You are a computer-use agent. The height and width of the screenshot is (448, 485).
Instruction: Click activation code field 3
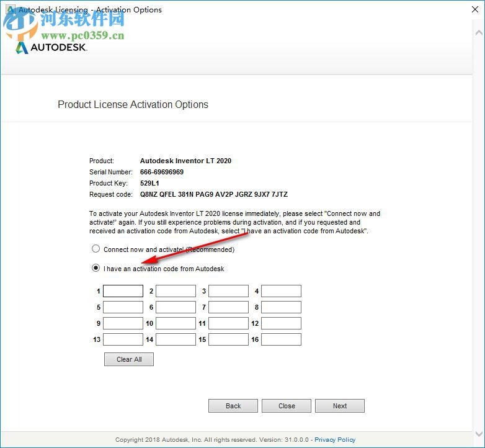tap(229, 291)
